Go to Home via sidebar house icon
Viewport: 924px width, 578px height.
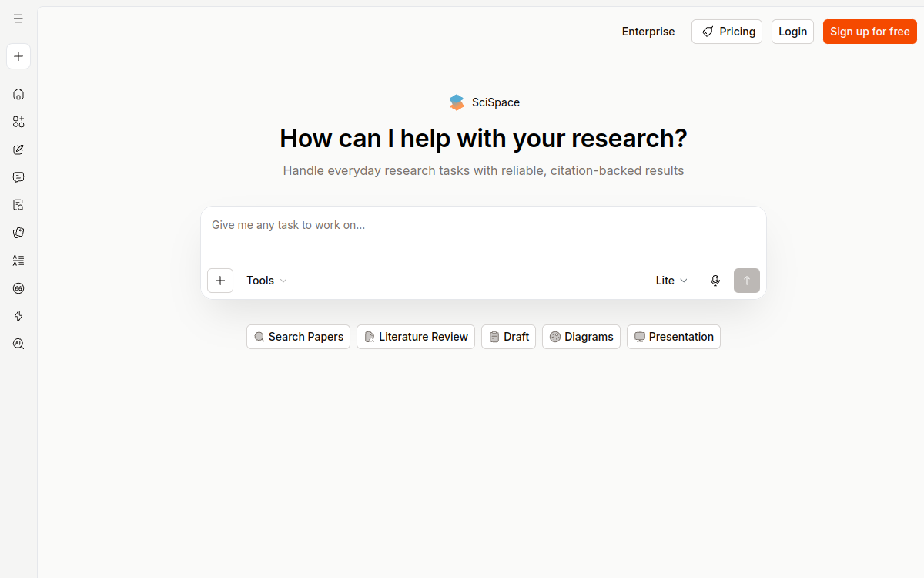(x=18, y=94)
